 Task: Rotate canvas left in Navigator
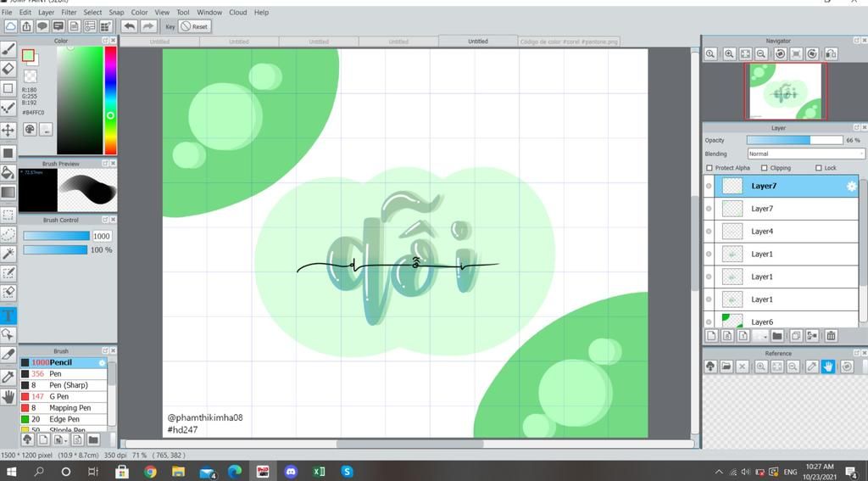tap(780, 53)
